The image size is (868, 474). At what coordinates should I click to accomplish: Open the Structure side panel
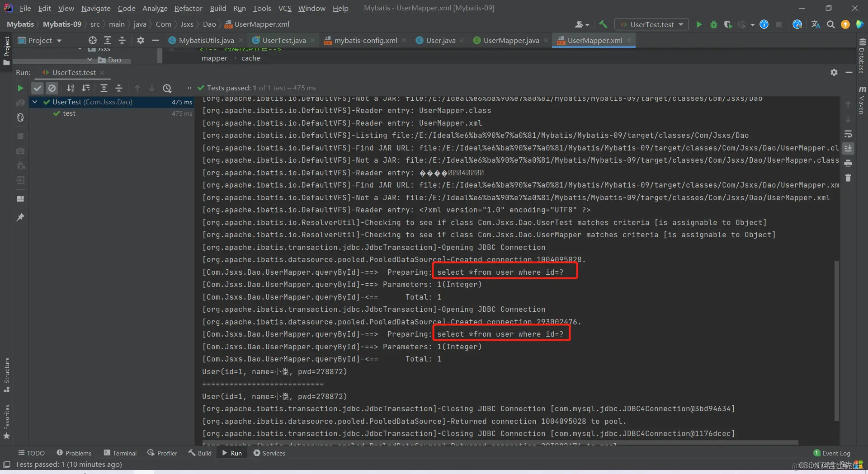click(7, 375)
